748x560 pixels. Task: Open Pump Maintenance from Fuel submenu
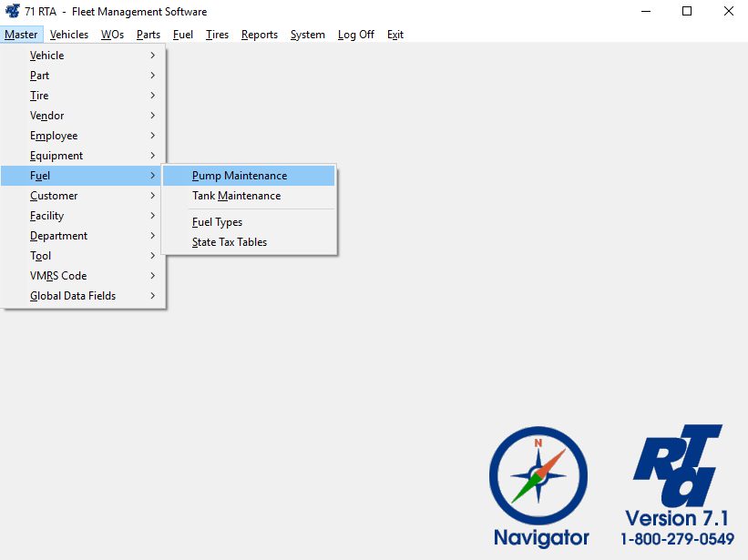pyautogui.click(x=240, y=176)
